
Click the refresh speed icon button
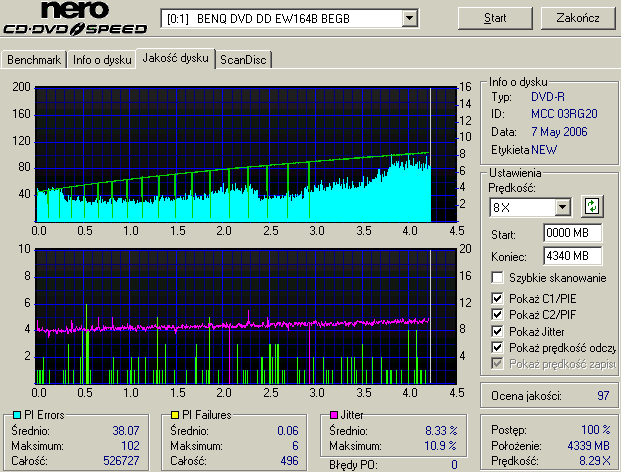click(x=592, y=206)
